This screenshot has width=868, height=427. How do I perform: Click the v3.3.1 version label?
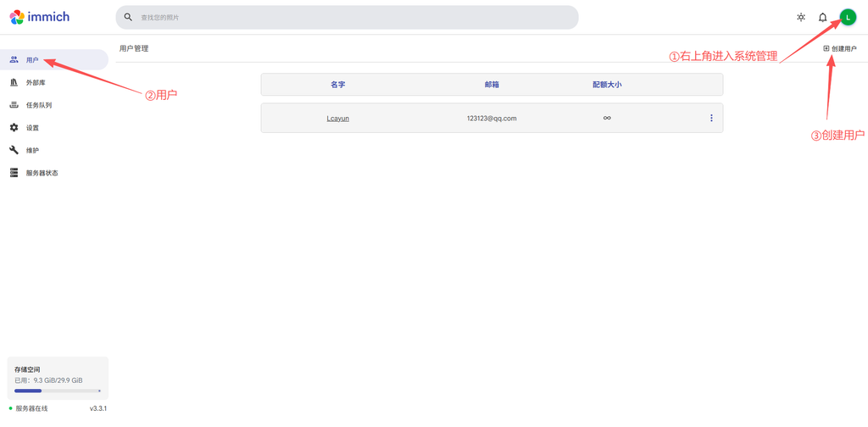coord(98,408)
